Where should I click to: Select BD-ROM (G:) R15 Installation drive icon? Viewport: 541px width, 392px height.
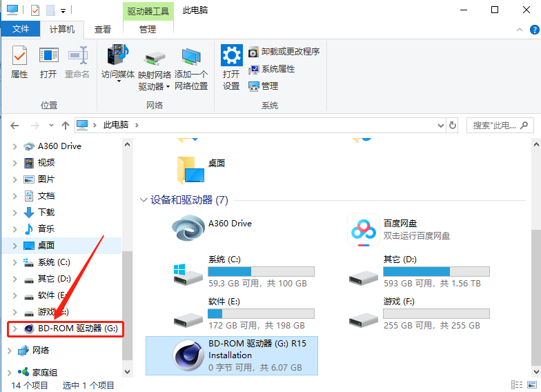pyautogui.click(x=188, y=355)
